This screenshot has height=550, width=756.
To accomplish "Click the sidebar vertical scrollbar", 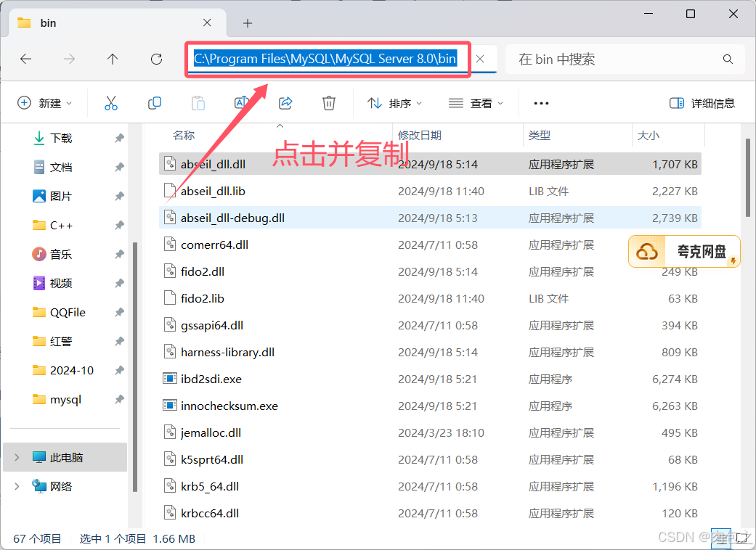I will coord(135,366).
